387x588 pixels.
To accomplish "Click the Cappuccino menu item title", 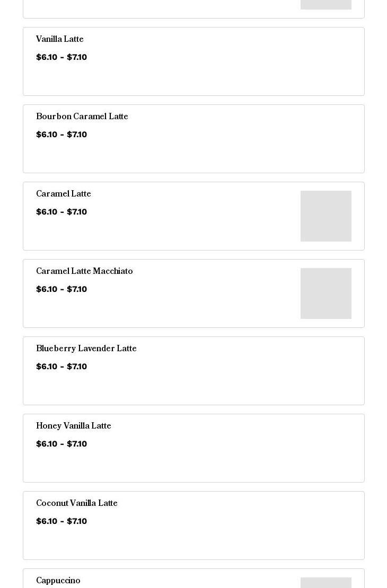I will point(58,581).
